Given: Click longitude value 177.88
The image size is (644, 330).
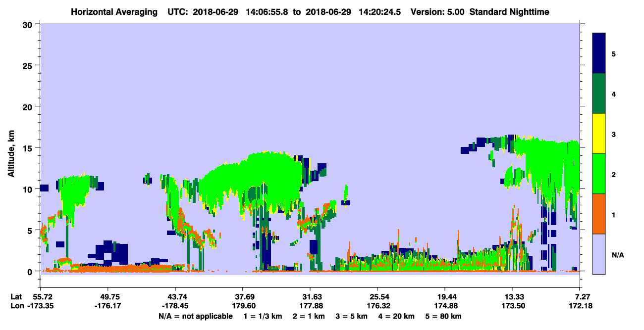Looking at the screenshot, I should click(x=311, y=306).
